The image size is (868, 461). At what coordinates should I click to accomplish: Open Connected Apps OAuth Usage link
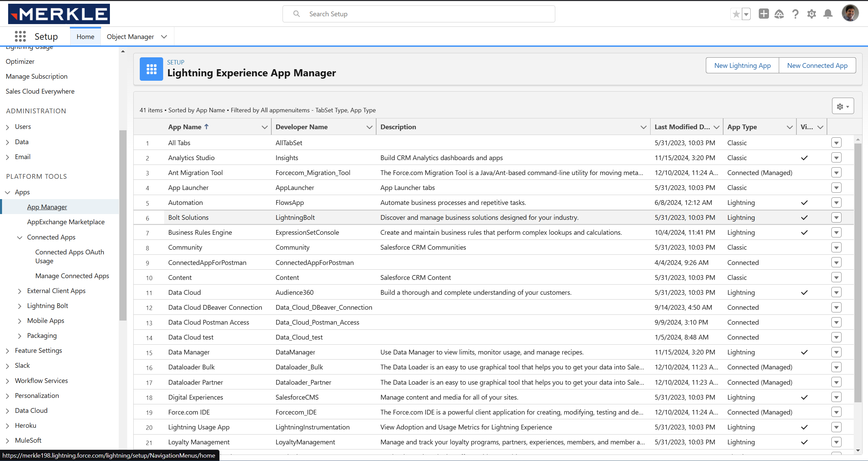click(x=70, y=256)
